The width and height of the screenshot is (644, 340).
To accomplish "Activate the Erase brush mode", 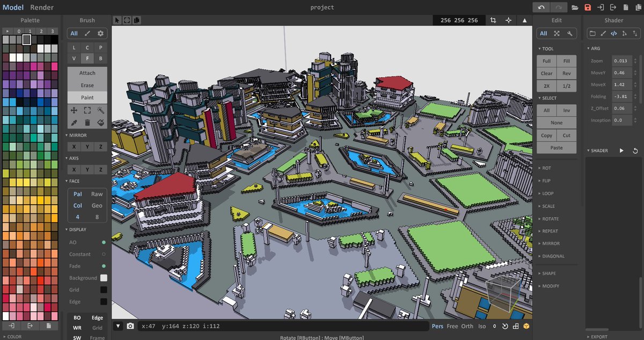I will (x=86, y=85).
